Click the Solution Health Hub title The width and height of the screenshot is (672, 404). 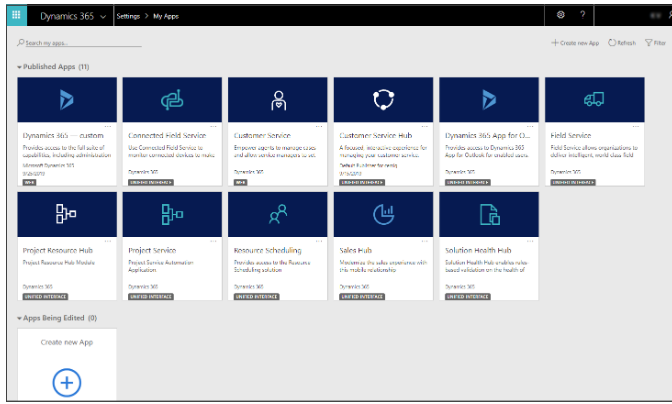478,250
